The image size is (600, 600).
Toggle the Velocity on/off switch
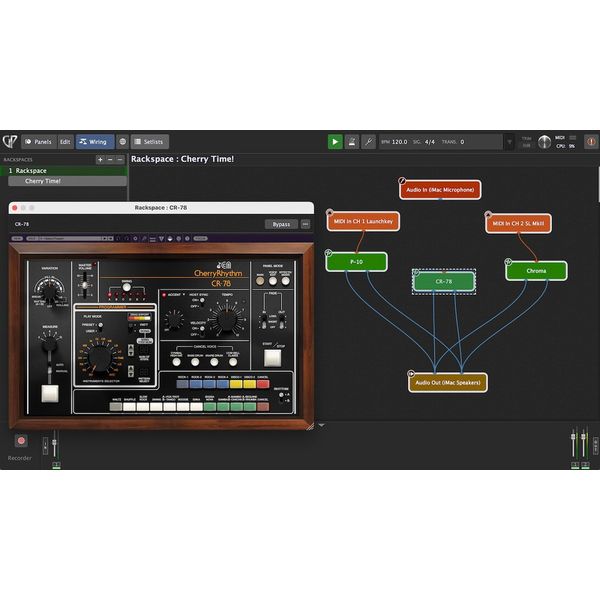point(202,331)
